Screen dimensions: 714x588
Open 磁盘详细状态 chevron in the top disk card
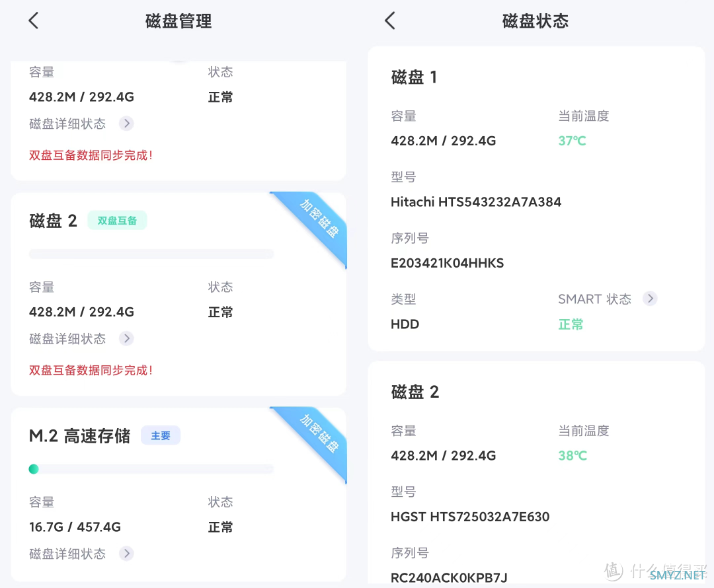tap(126, 124)
